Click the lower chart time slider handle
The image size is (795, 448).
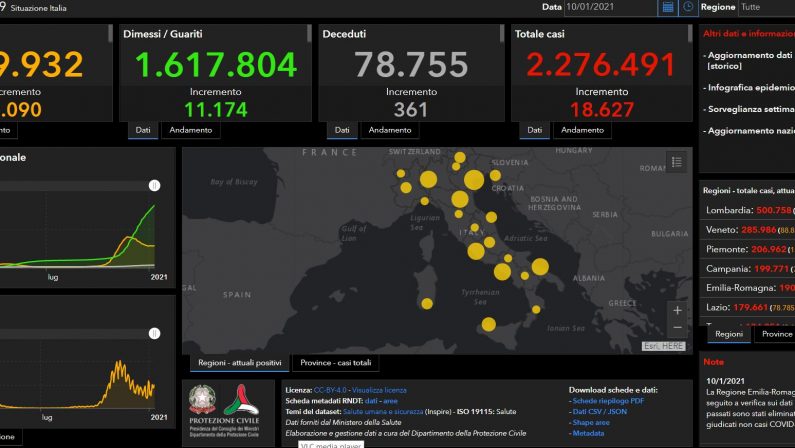click(x=155, y=333)
